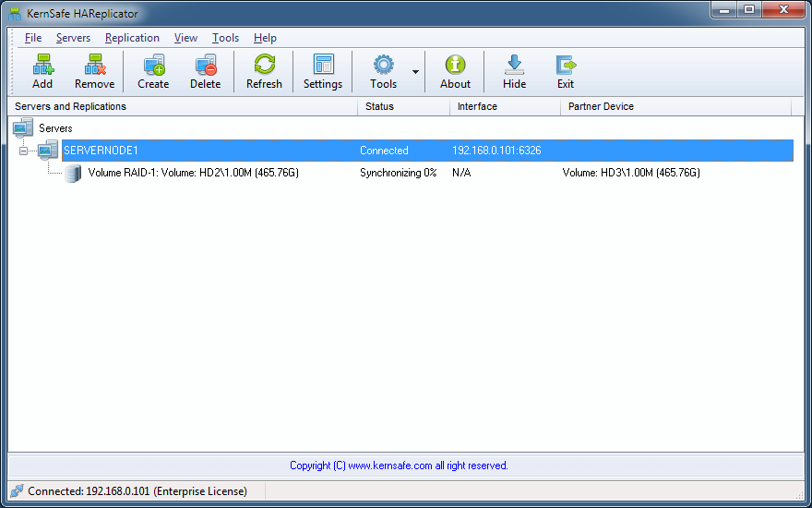Click the Volume: HD3 partner device cell
Screen dimensions: 812x508
(631, 173)
